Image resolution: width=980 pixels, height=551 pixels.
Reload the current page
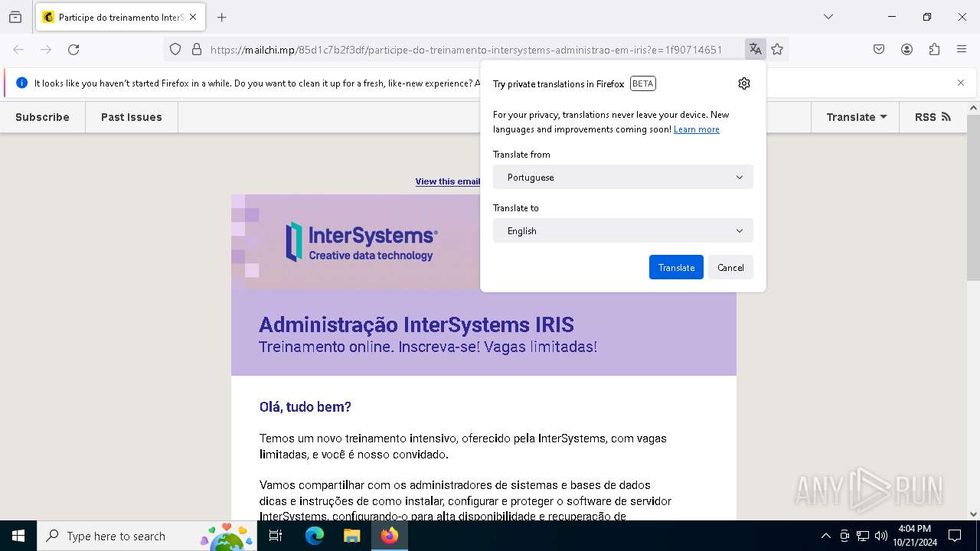click(x=73, y=49)
